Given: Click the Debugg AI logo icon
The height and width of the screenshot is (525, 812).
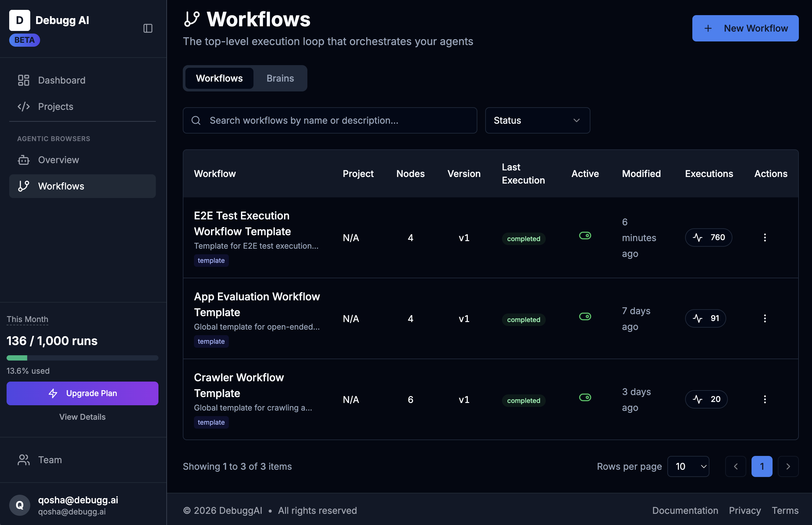Looking at the screenshot, I should pos(19,20).
